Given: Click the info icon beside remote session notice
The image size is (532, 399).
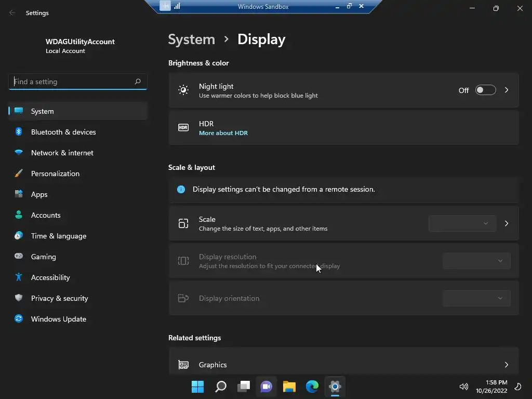Looking at the screenshot, I should [x=181, y=189].
